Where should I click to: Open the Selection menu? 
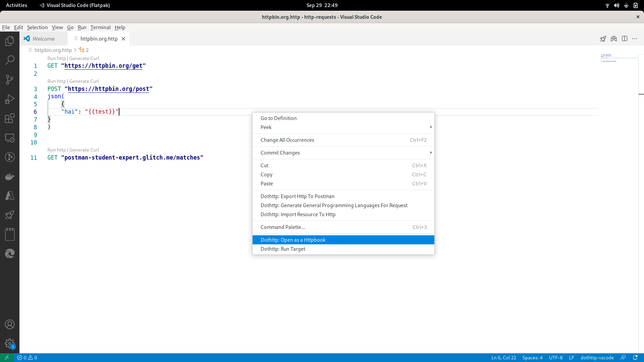(37, 27)
